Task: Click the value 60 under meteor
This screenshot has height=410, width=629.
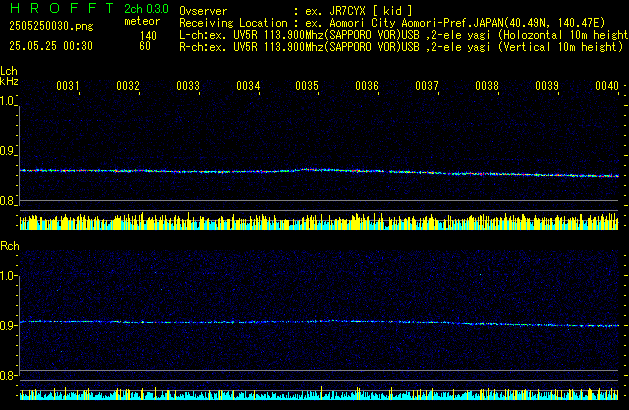Action: [145, 46]
